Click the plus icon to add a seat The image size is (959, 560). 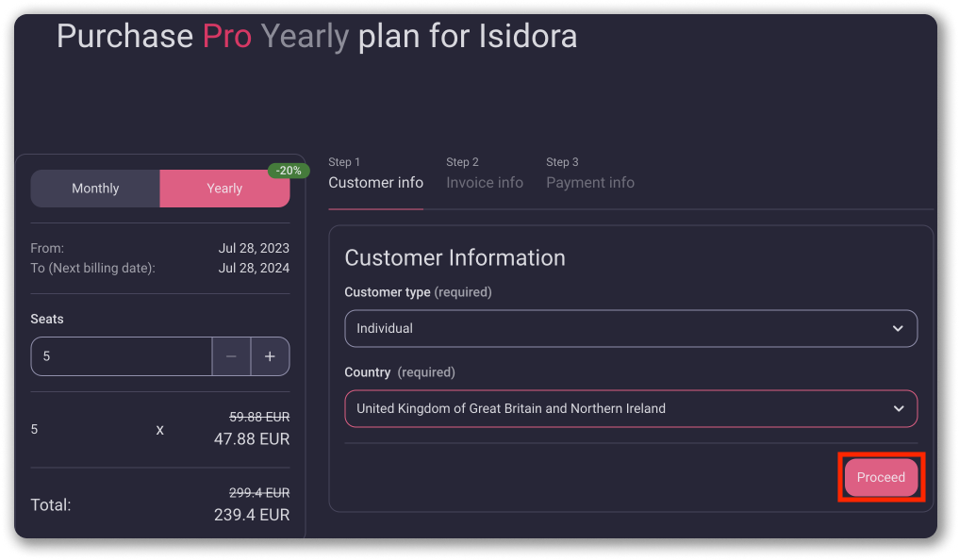click(270, 356)
